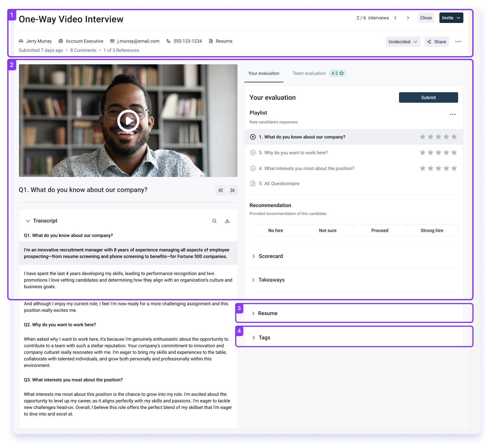Play the candidate's video response

click(x=128, y=121)
